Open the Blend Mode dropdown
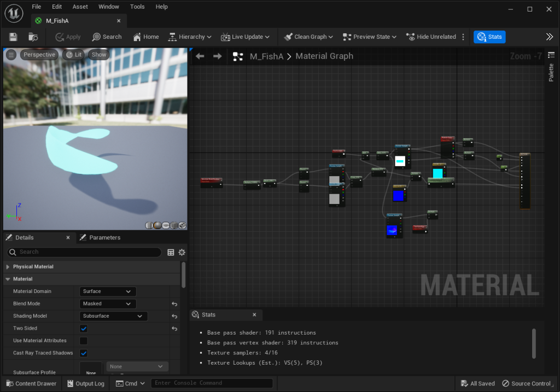The width and height of the screenshot is (560, 392). 108,303
